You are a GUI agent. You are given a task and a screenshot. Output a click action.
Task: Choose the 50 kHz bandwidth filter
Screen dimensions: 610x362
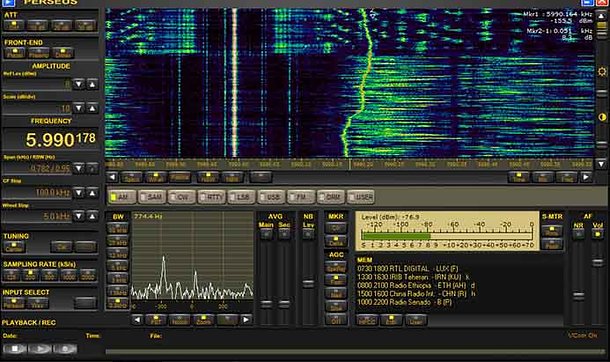coord(117,228)
